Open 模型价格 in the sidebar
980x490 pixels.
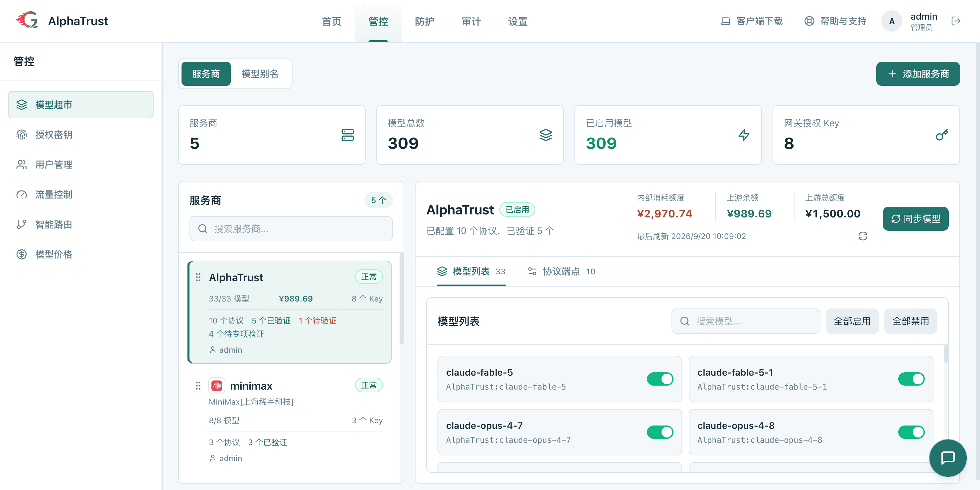pyautogui.click(x=81, y=254)
